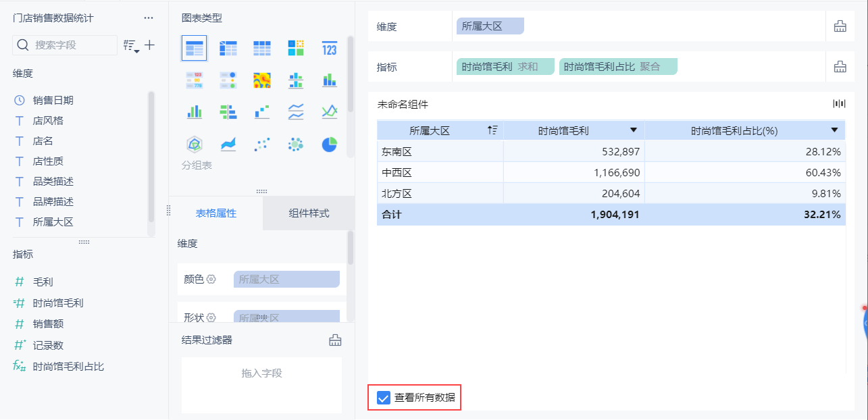
Task: Select the 店风格 dimension field
Action: [48, 120]
